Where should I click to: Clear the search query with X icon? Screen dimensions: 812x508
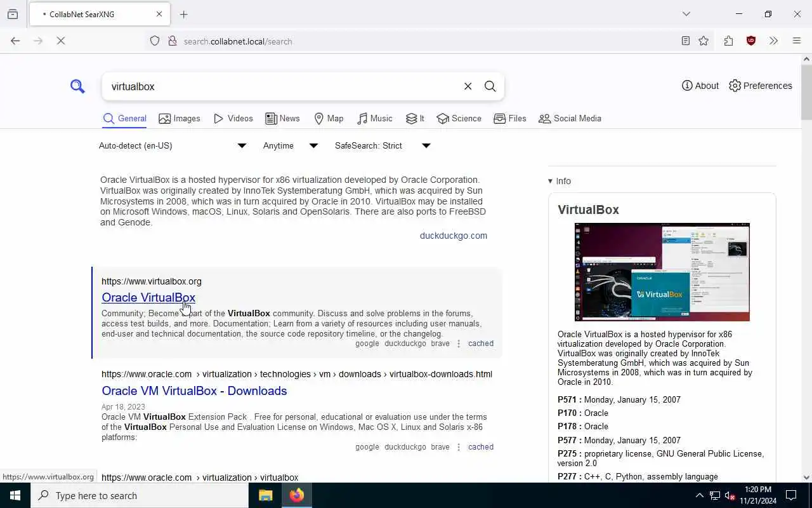468,86
